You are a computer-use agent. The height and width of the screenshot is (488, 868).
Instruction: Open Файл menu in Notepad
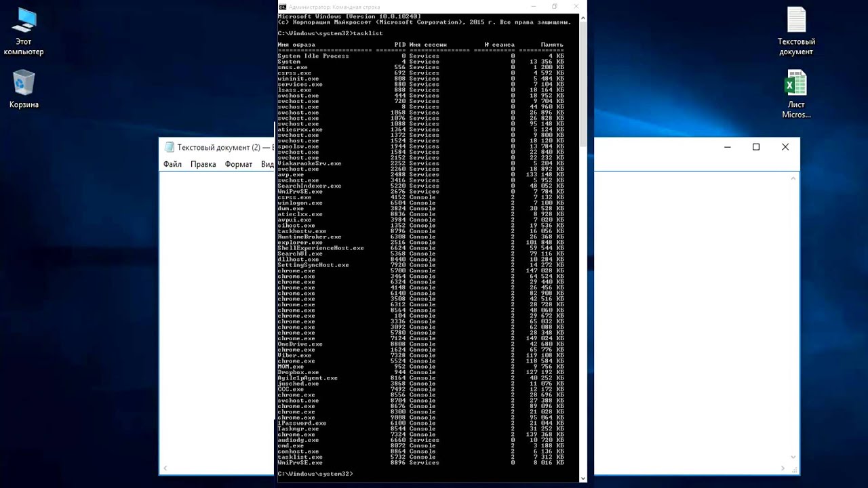tap(172, 164)
